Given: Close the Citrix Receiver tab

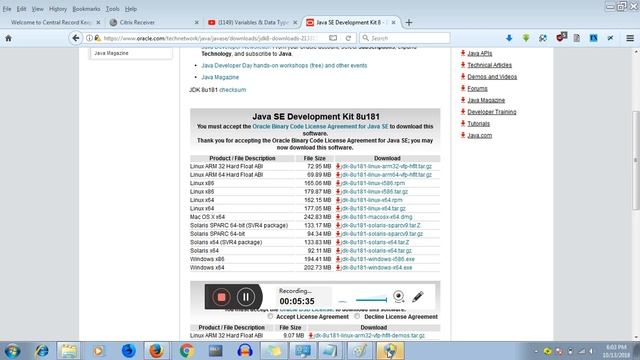Looking at the screenshot, I should coord(196,22).
